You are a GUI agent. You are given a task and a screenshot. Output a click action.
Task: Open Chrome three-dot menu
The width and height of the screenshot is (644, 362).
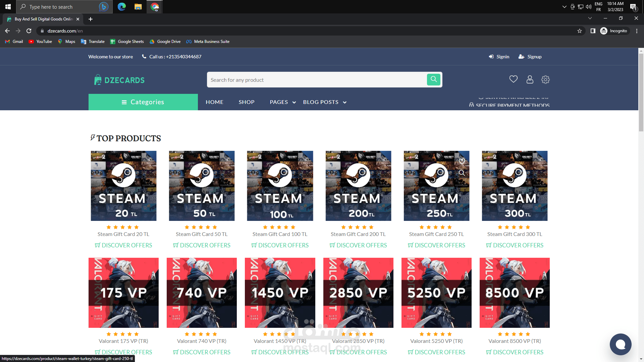pos(637,31)
